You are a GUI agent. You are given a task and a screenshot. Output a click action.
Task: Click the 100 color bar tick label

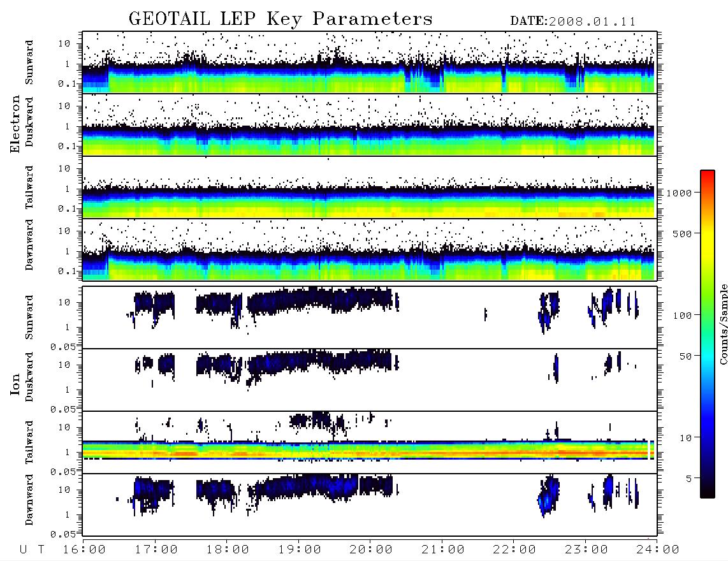coord(682,316)
